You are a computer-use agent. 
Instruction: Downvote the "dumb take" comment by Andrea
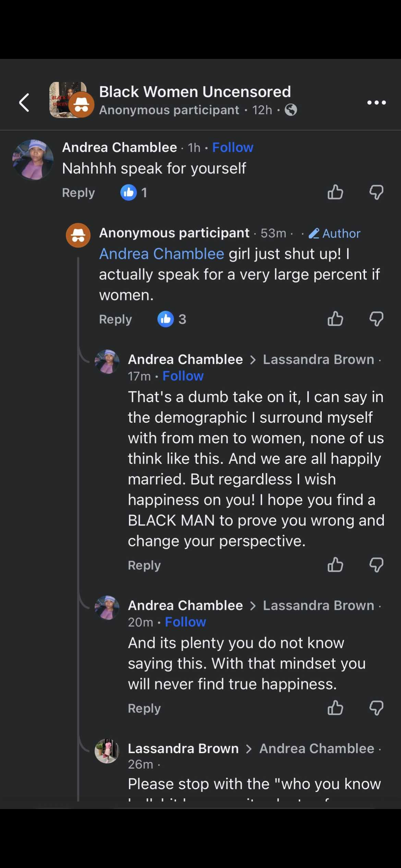[376, 565]
